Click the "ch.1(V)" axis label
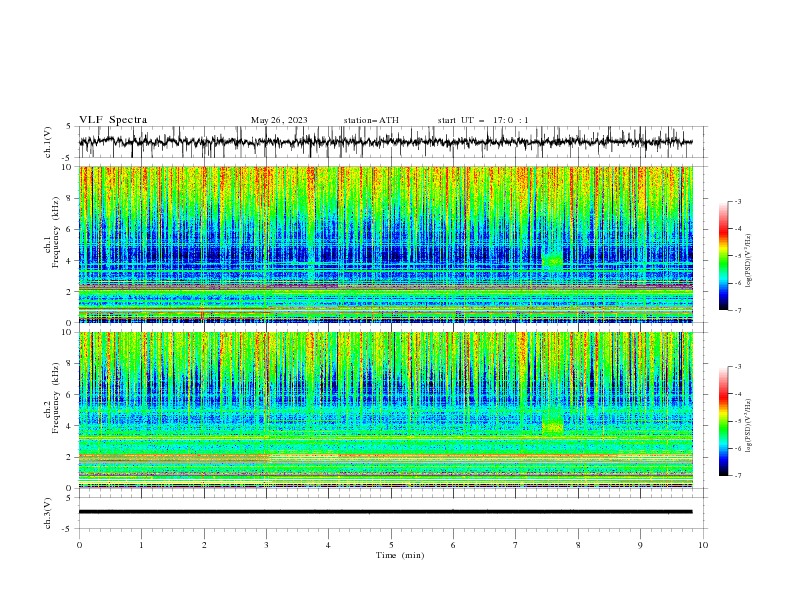The width and height of the screenshot is (792, 612). tap(48, 142)
